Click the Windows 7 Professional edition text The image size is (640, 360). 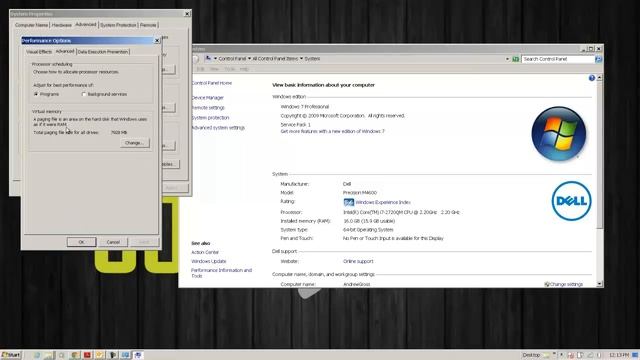[304, 107]
